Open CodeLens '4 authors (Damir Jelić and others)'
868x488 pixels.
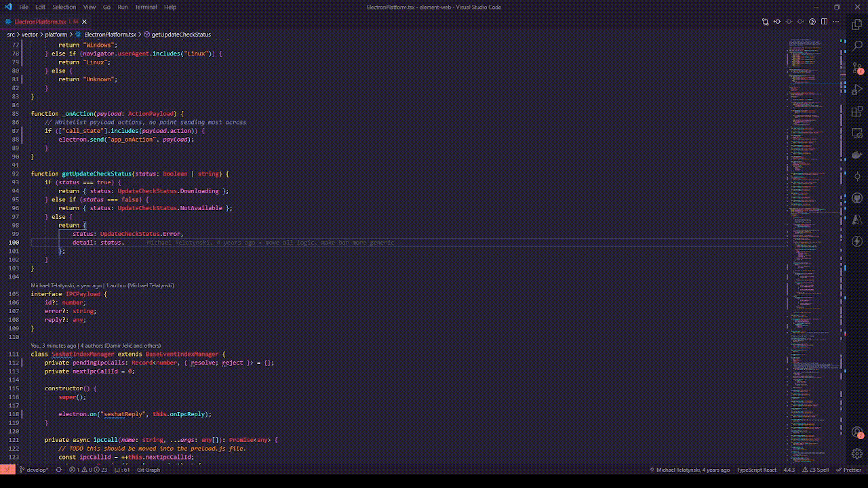coord(121,346)
